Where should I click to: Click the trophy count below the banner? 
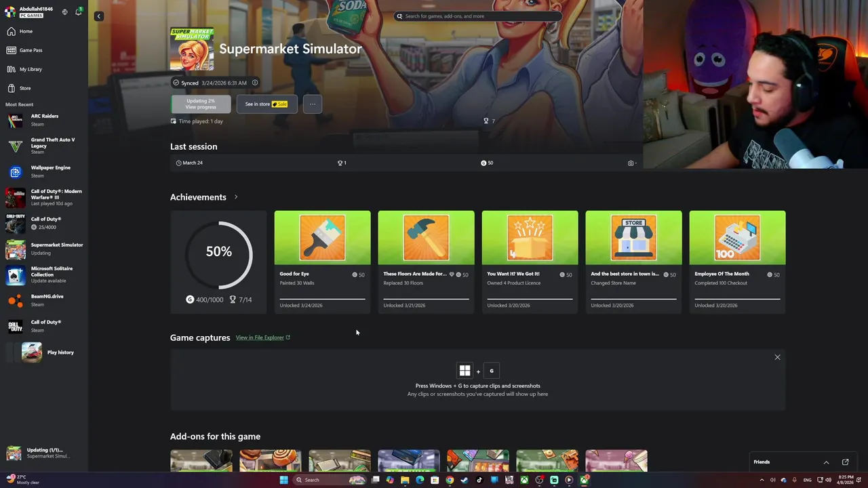(489, 121)
